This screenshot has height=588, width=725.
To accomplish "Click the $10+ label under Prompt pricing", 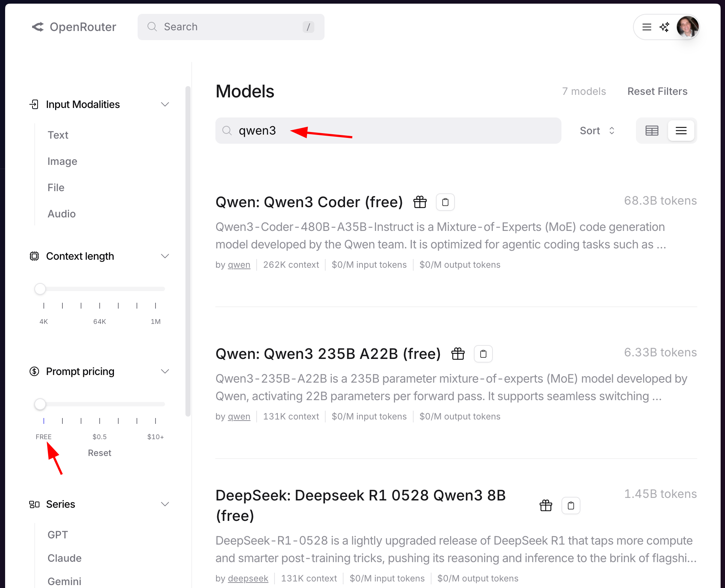I will click(x=156, y=437).
